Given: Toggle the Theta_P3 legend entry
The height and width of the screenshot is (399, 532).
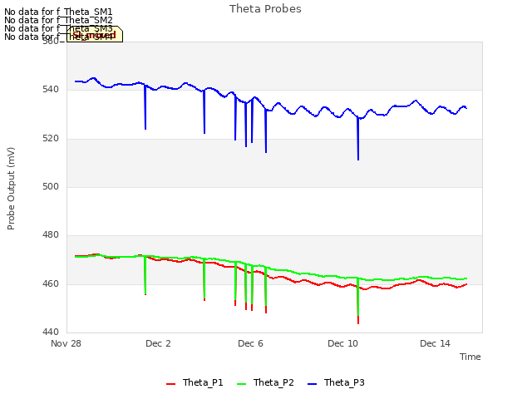Looking at the screenshot, I should tap(336, 382).
